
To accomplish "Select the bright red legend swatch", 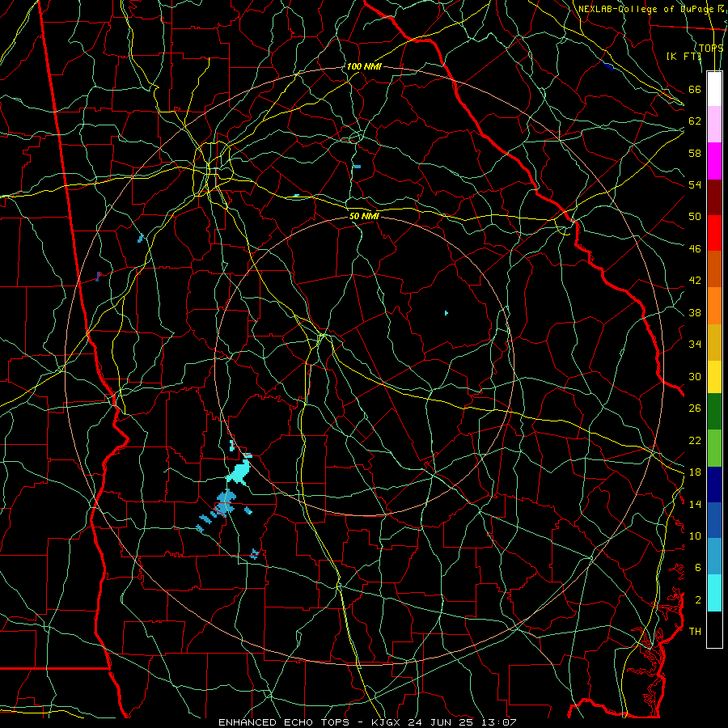I will [x=714, y=233].
